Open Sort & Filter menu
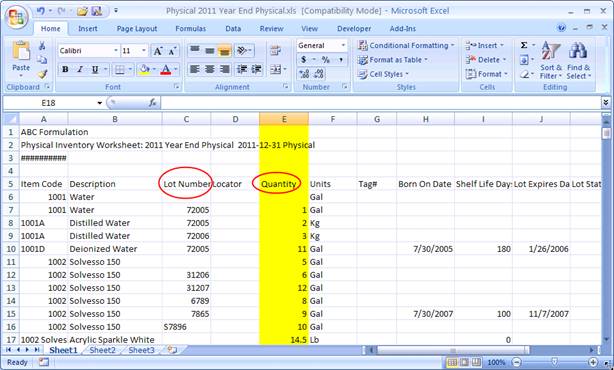Image resolution: width=614 pixels, height=370 pixels. coord(551,60)
